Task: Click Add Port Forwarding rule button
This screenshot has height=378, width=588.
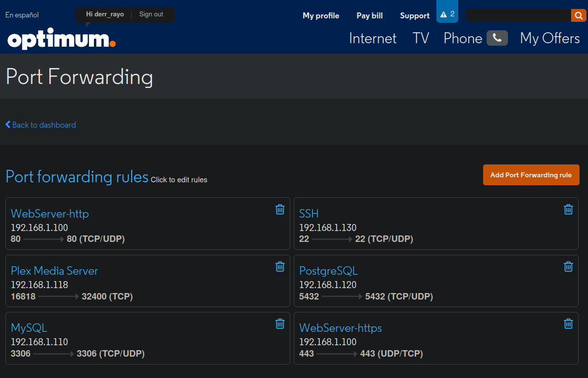Action: [x=531, y=175]
